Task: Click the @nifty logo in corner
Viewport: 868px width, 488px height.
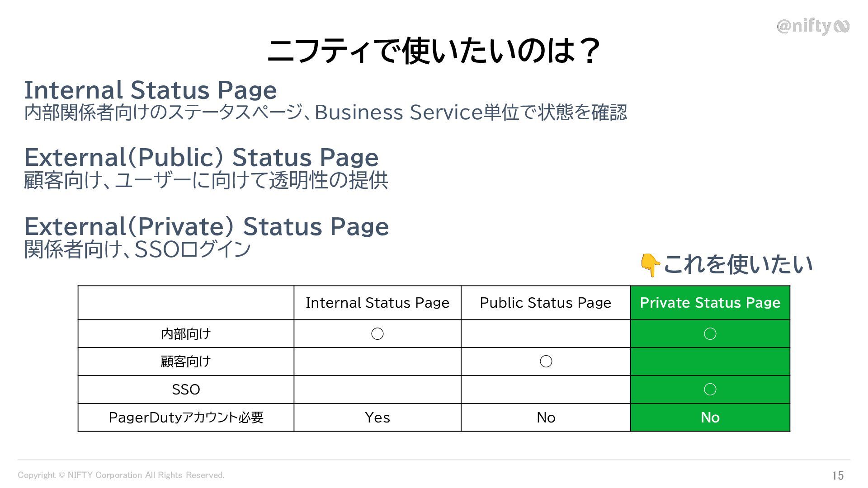Action: (813, 27)
